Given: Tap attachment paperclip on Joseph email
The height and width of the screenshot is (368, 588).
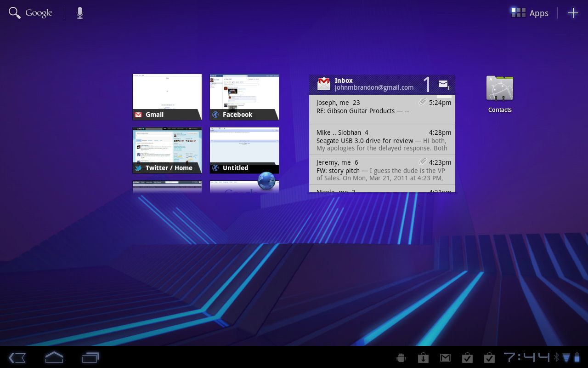Looking at the screenshot, I should (x=423, y=102).
